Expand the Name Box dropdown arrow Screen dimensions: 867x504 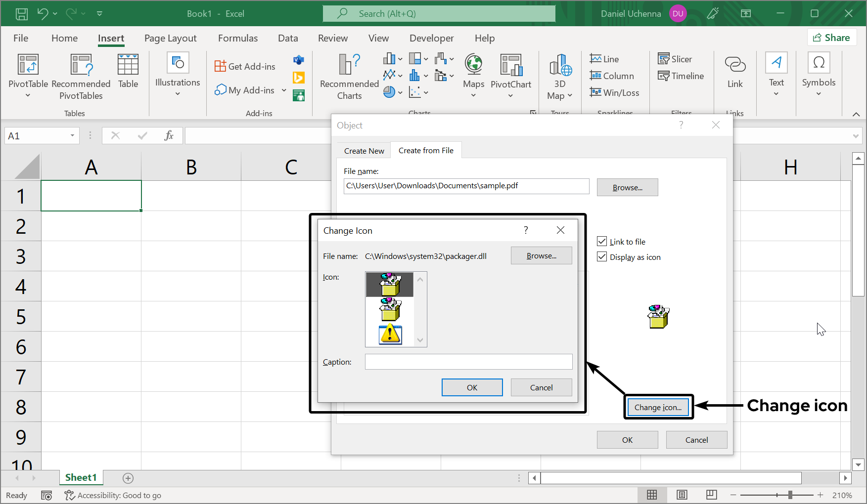[x=72, y=136]
